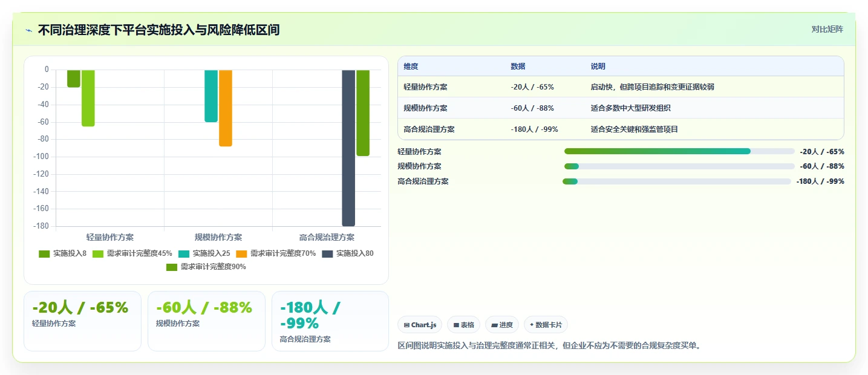Click the y-axis value -180
Screen dimensions: 868x375
click(x=42, y=226)
